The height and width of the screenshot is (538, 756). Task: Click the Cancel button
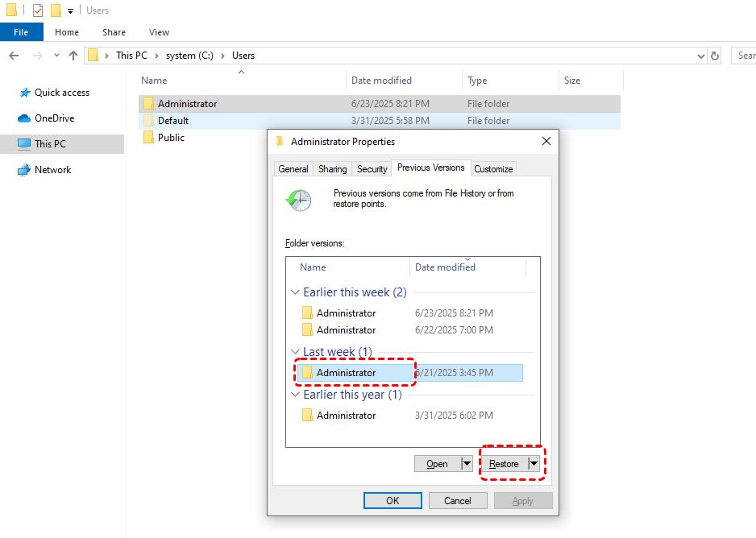coord(458,500)
